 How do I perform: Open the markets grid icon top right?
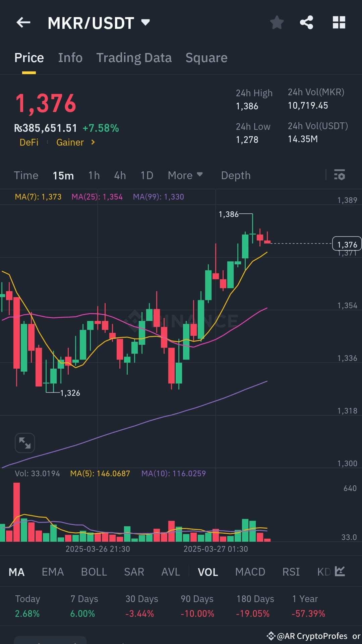click(x=339, y=22)
